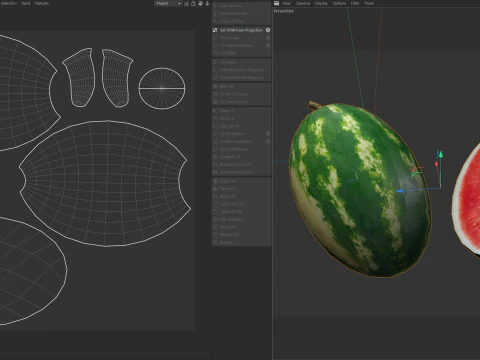Expand the Project mode dropdown

(x=168, y=3)
